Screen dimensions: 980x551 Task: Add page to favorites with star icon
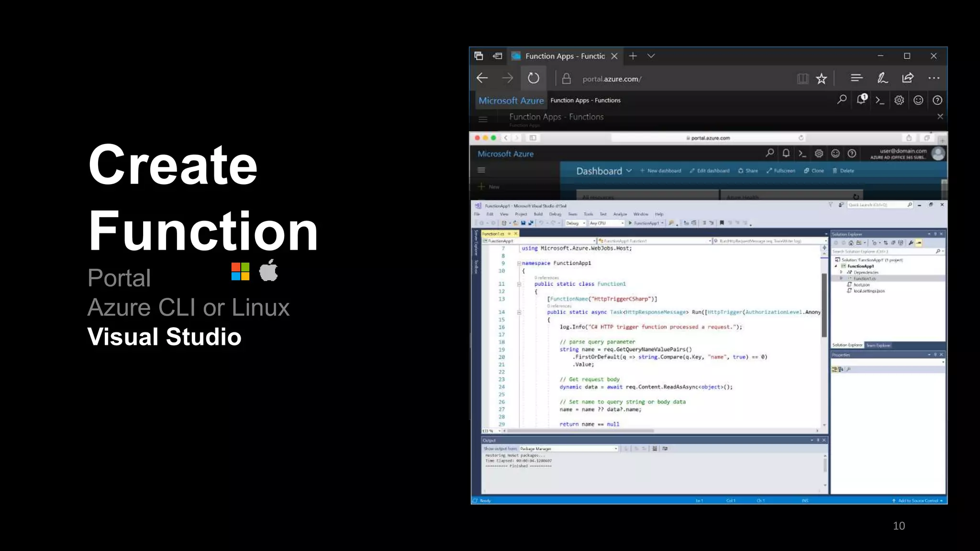tap(822, 78)
